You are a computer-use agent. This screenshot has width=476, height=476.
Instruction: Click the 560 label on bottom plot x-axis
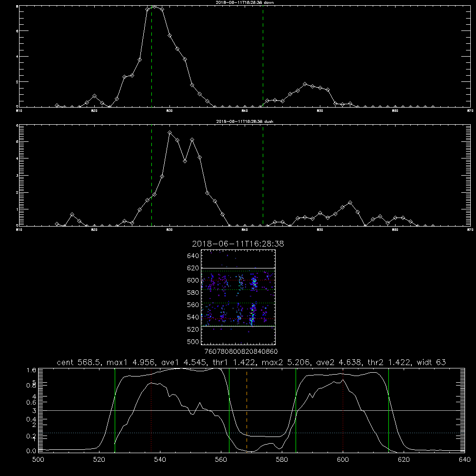tap(221, 460)
